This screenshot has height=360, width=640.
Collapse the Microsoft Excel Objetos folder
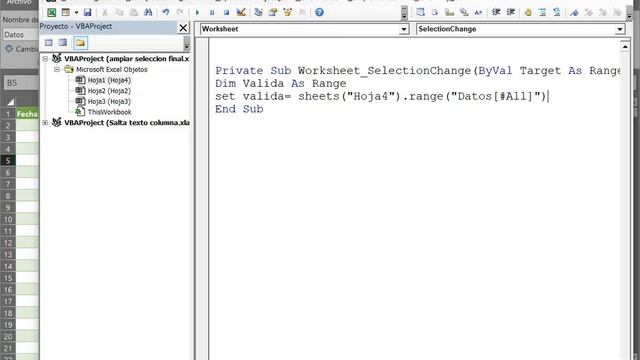pos(57,69)
